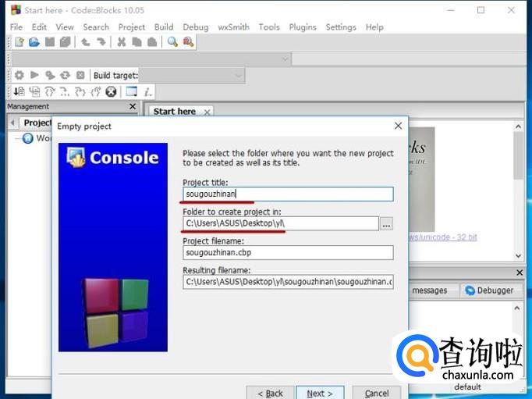The image size is (532, 399).
Task: Browse for project folder with ellipsis button
Action: (x=386, y=224)
